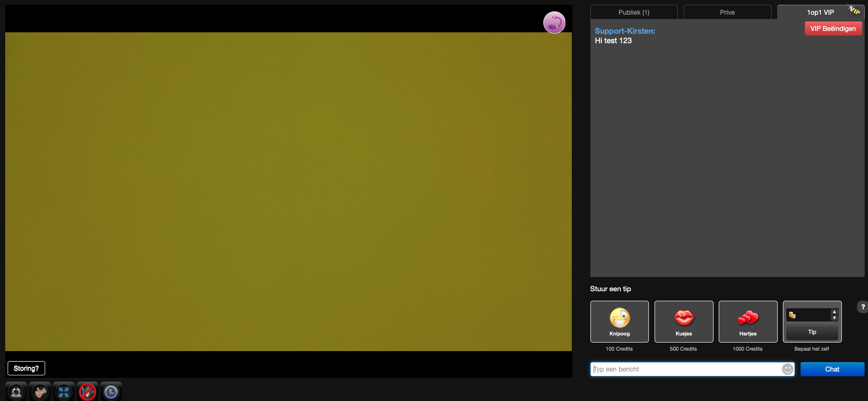Focus the 'Typ een bericht' message field
Image resolution: width=868 pixels, height=401 pixels.
pos(685,369)
